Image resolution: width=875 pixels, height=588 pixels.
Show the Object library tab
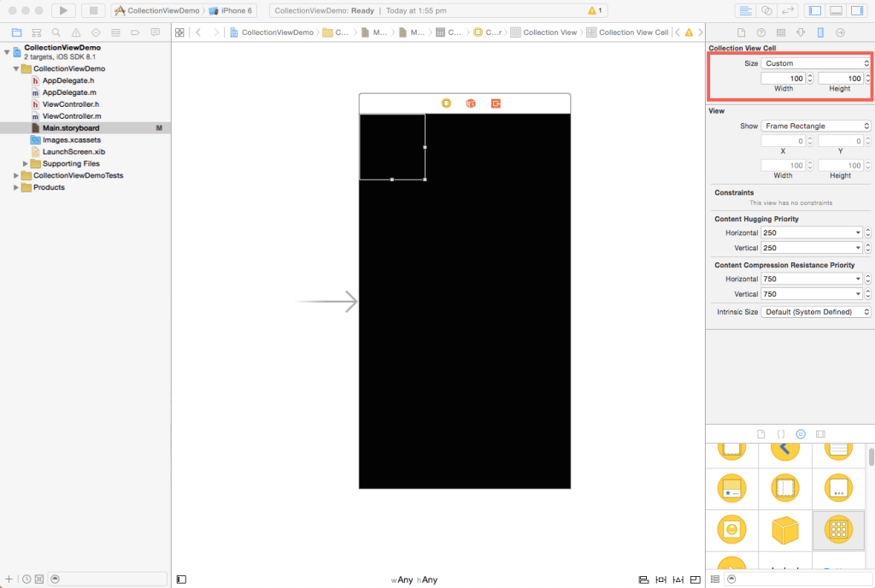[x=801, y=434]
